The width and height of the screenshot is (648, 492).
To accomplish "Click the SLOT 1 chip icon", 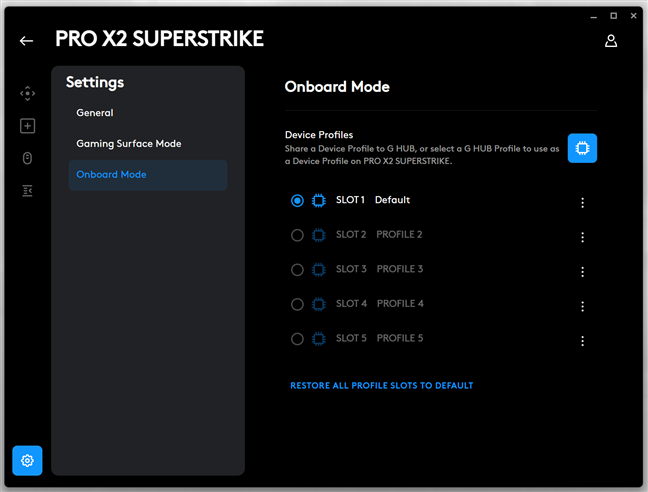I will pos(319,201).
